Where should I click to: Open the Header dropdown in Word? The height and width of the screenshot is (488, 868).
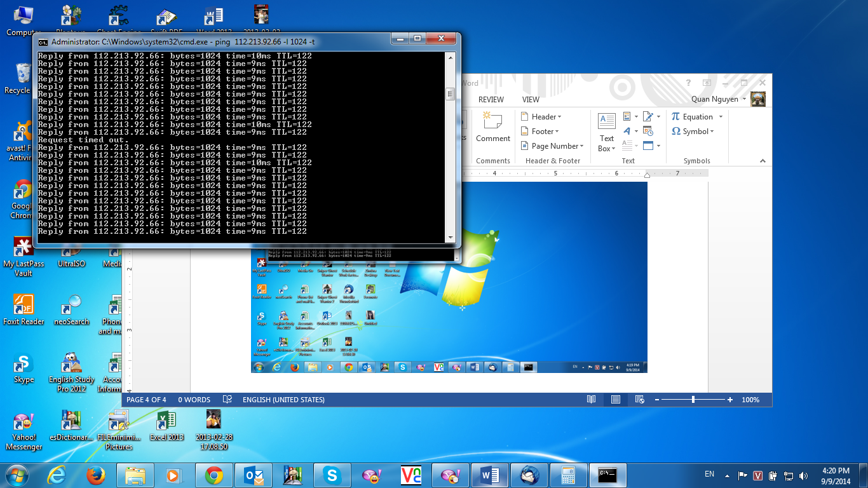click(x=541, y=116)
